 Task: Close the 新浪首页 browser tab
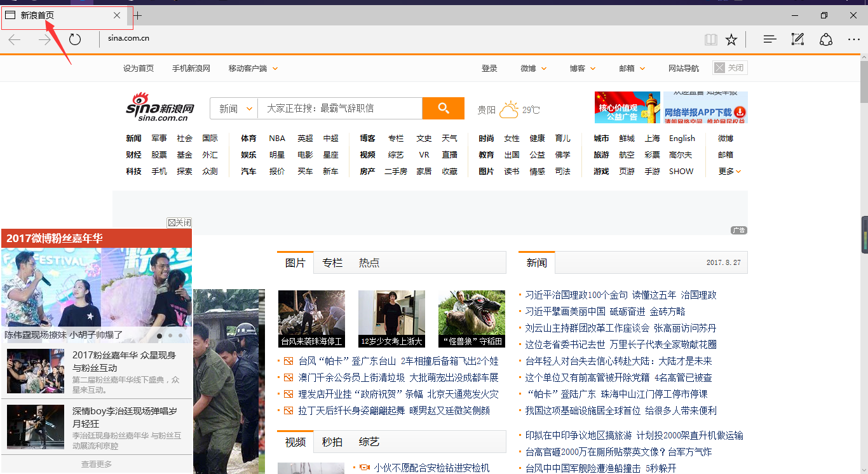click(116, 15)
